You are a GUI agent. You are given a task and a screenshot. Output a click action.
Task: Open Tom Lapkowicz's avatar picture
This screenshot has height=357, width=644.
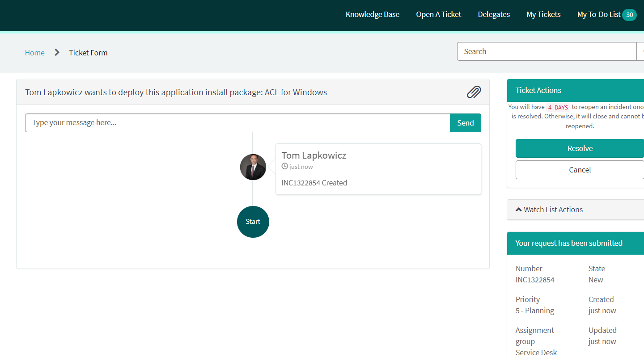253,167
